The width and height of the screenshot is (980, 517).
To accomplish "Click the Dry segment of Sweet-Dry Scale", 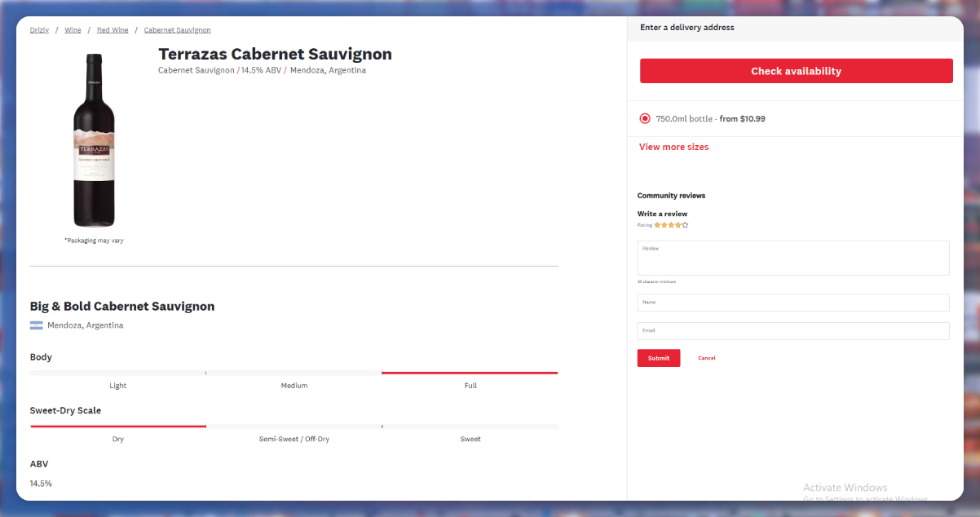I will 118,426.
